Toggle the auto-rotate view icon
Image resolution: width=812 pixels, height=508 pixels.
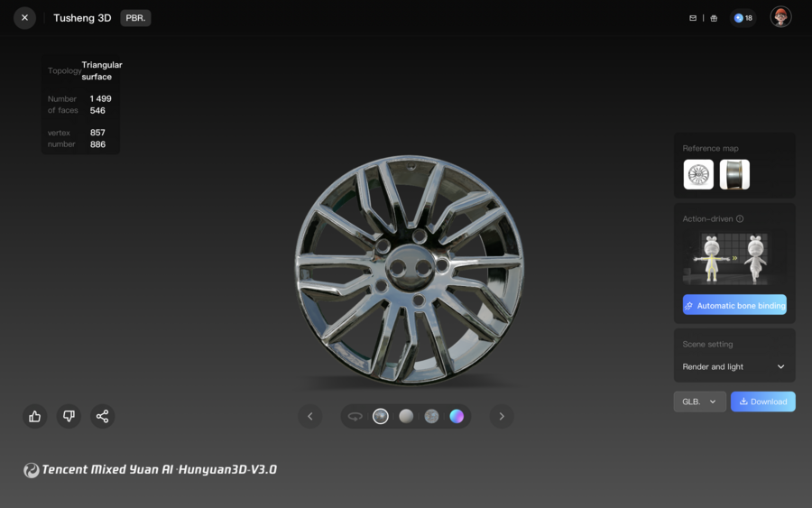tap(355, 416)
